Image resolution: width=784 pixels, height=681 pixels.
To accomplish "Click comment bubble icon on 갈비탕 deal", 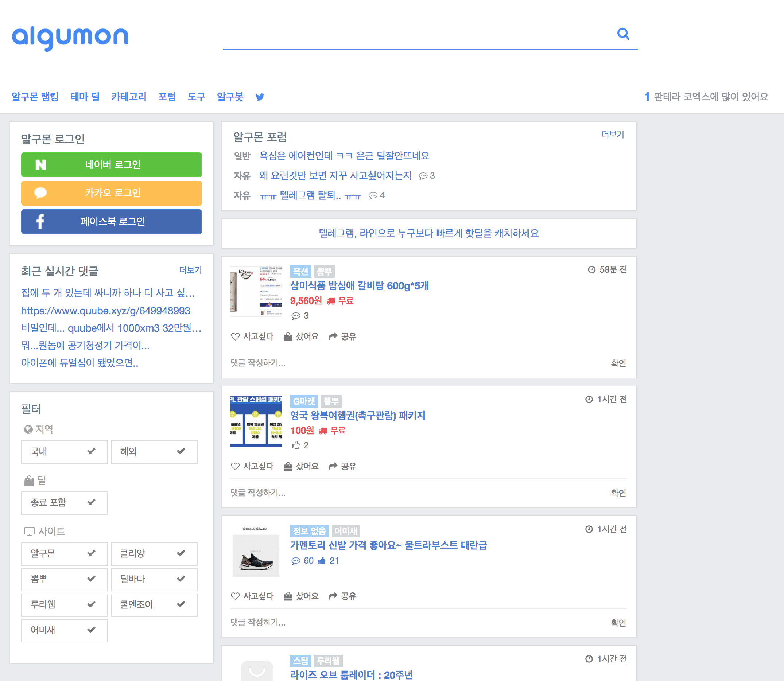I will 296,316.
